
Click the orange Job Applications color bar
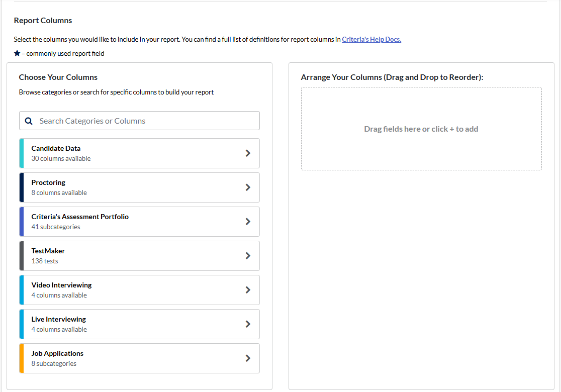point(22,358)
